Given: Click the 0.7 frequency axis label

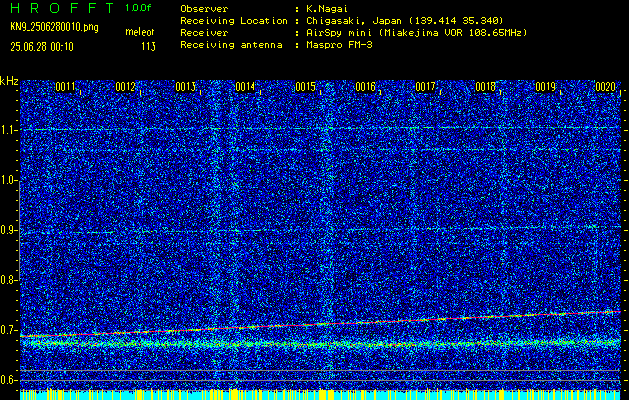Looking at the screenshot, I should coord(8,330).
